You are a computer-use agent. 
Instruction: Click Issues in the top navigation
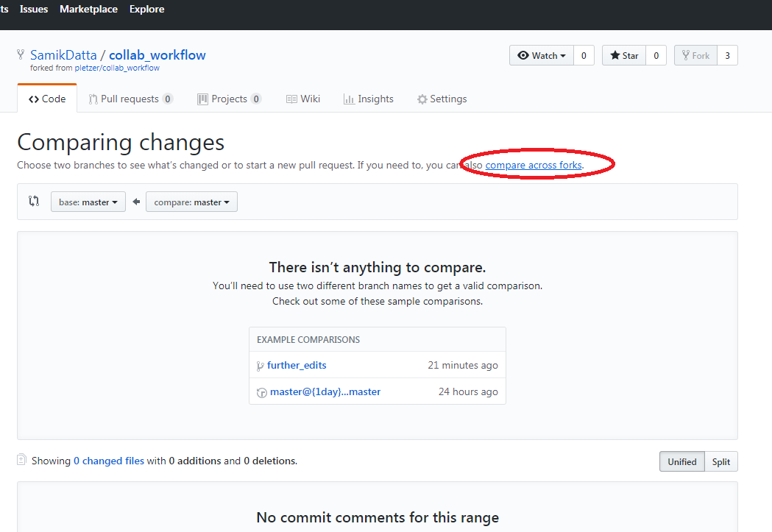(33, 10)
